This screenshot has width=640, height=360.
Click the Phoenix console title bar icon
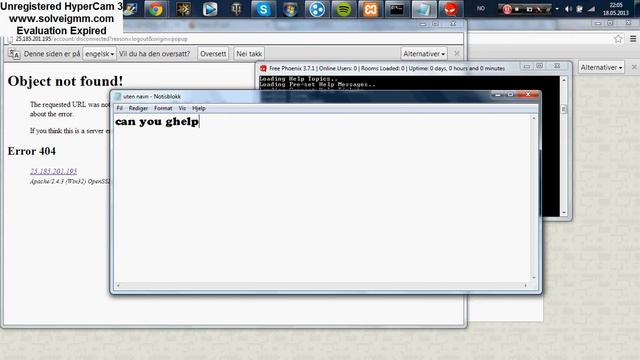tap(263, 68)
